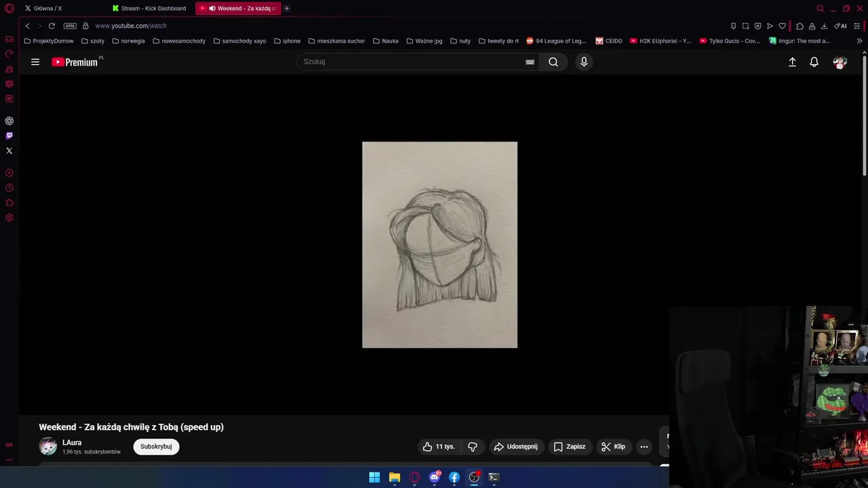
Task: Click the site padlock security icon
Action: (x=85, y=26)
